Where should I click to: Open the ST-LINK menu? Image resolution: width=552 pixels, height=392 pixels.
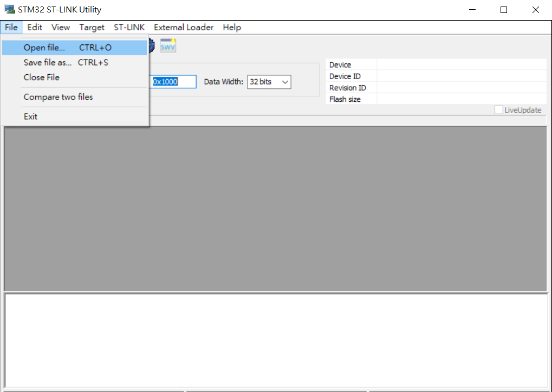pos(129,27)
